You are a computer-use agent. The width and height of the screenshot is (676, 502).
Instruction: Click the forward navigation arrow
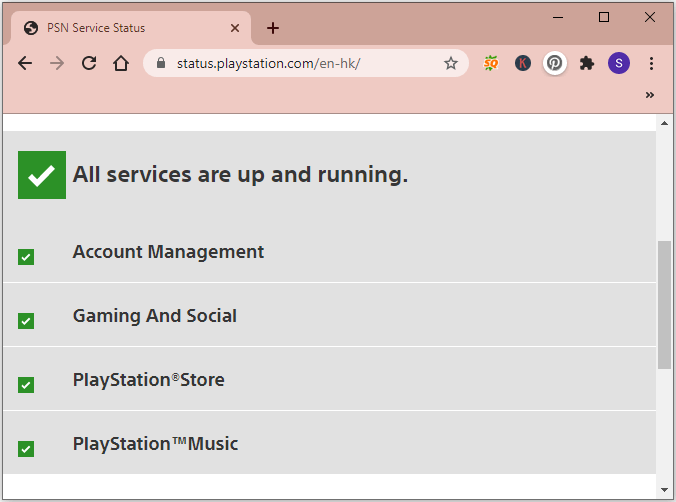tap(57, 63)
